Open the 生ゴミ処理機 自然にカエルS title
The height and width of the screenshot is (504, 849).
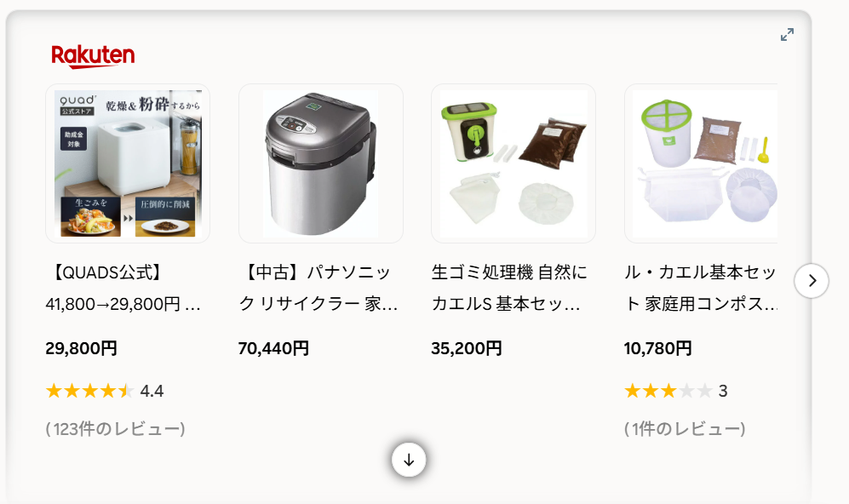(509, 288)
